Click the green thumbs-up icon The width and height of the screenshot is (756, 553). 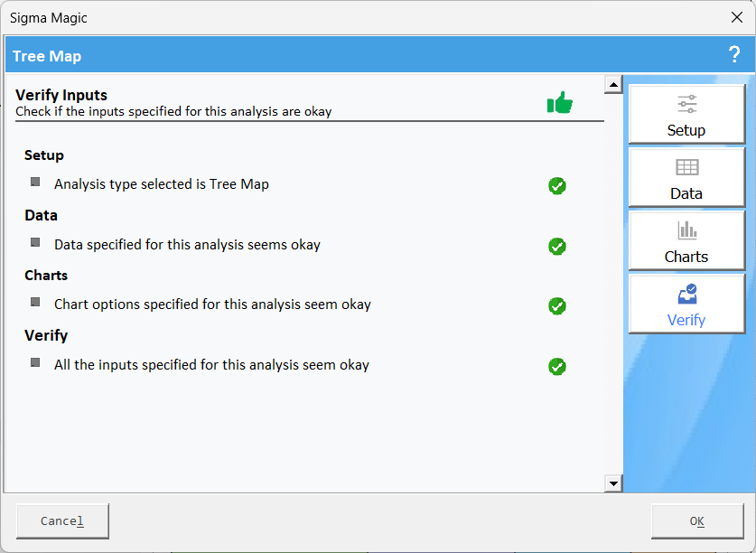560,102
